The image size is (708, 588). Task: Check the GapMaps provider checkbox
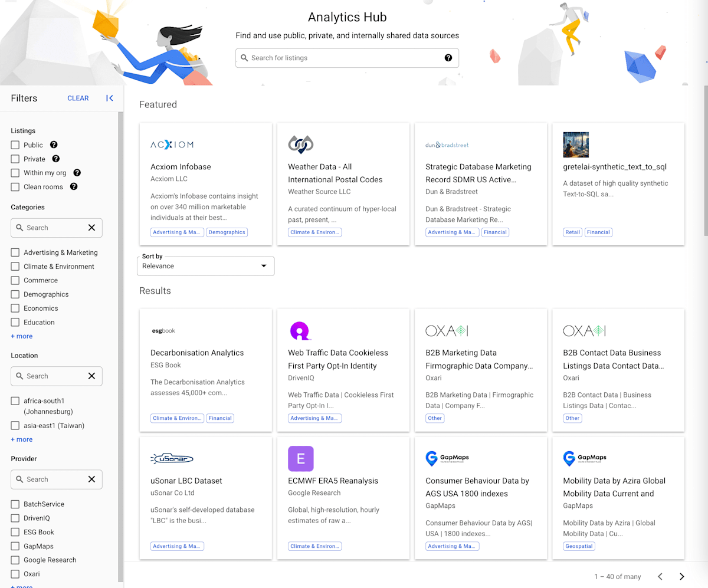click(15, 546)
